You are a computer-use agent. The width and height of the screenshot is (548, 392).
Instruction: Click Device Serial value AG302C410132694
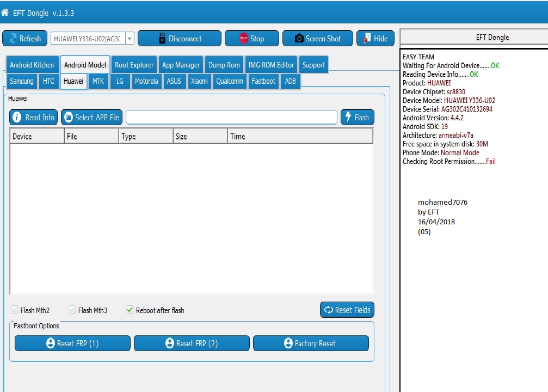[x=466, y=109]
